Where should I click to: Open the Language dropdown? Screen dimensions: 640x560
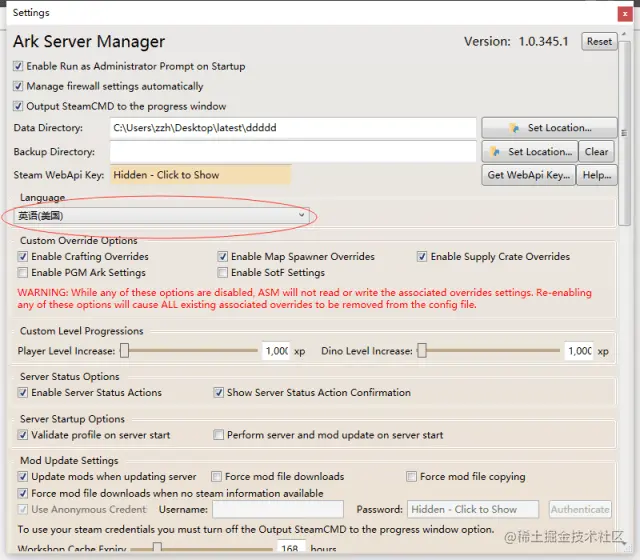point(162,215)
